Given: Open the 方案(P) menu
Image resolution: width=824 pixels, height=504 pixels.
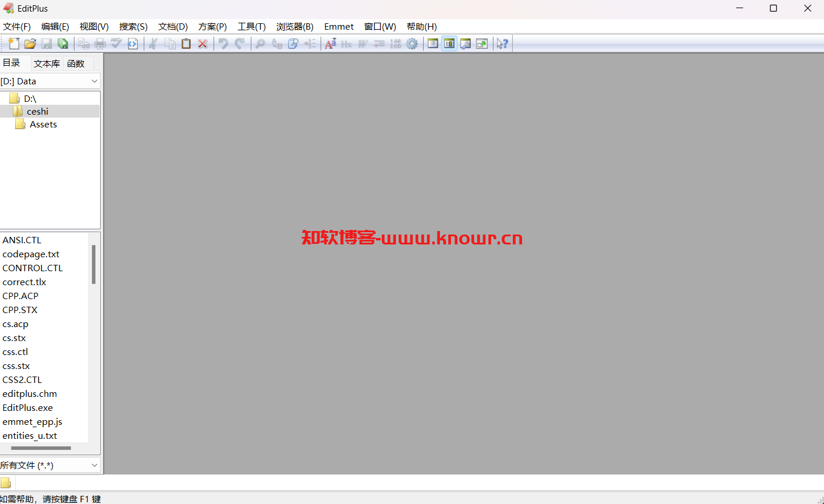Looking at the screenshot, I should click(212, 27).
